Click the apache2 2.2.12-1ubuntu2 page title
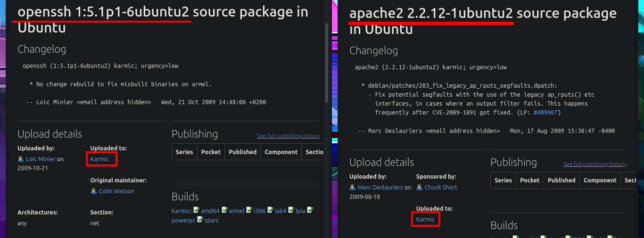644x238 pixels. tap(431, 13)
